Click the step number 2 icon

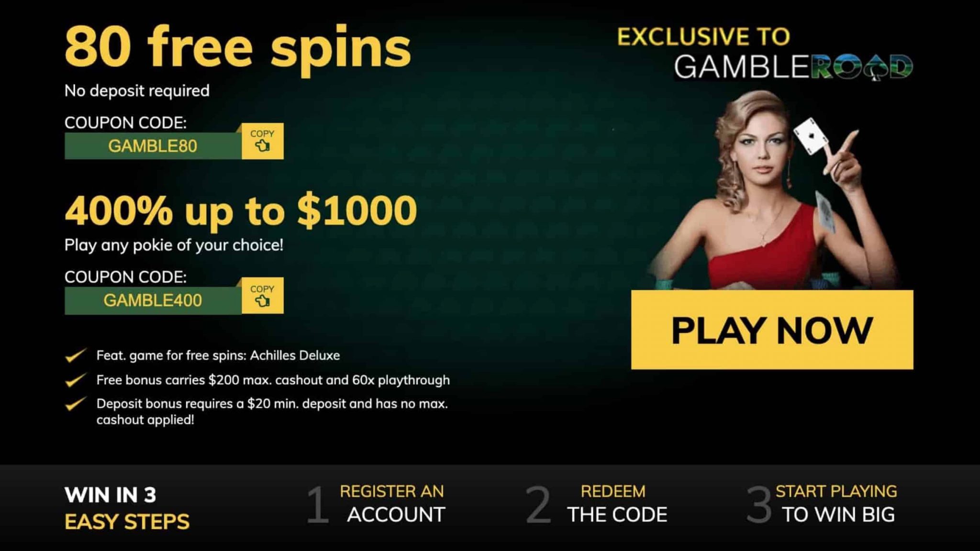point(538,504)
